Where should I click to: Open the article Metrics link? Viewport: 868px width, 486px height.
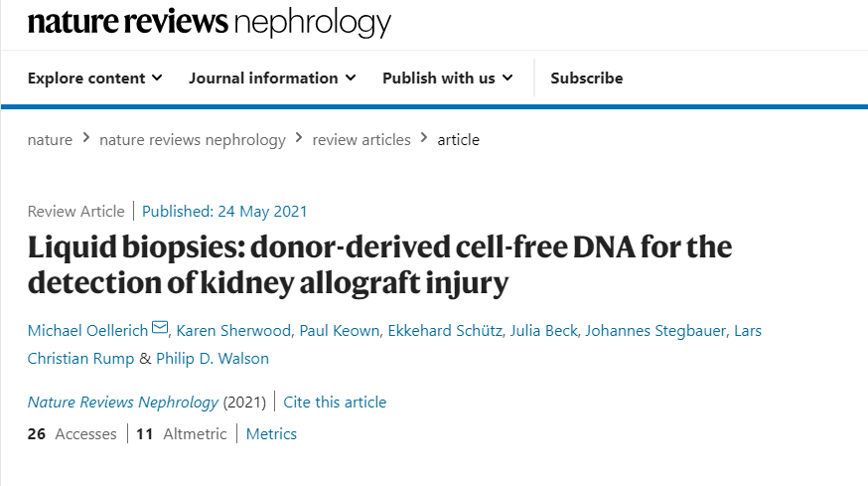[x=271, y=434]
